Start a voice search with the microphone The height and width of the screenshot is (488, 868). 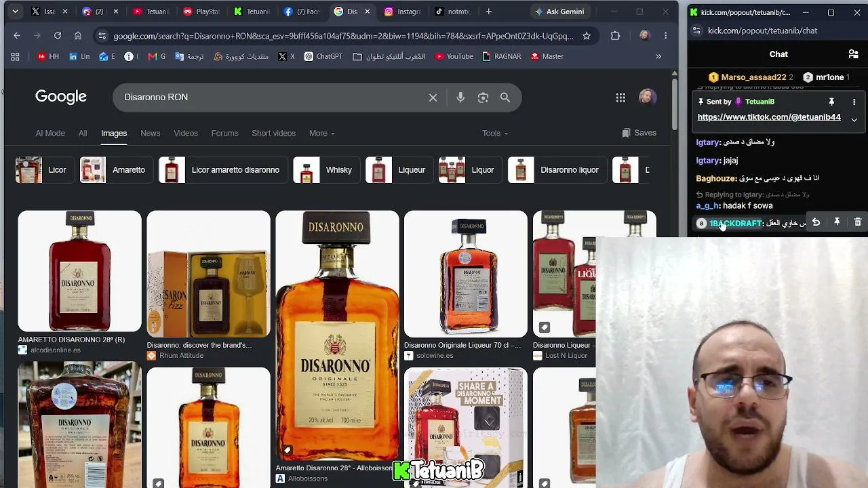pyautogui.click(x=460, y=98)
